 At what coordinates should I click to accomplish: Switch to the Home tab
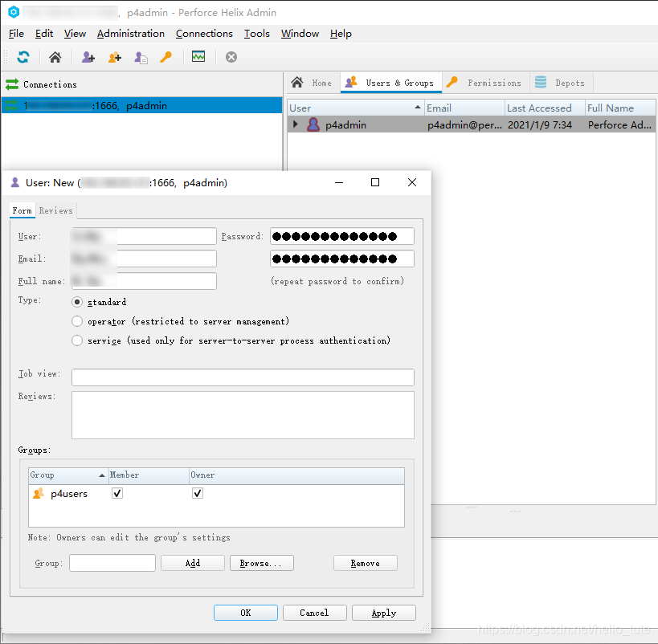tap(313, 83)
